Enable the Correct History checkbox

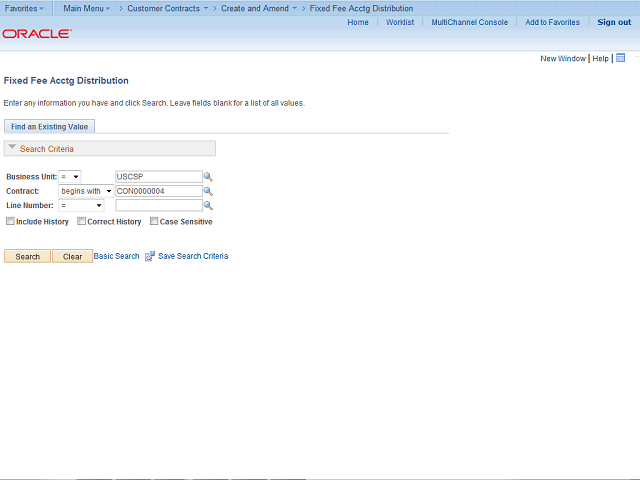tap(81, 221)
